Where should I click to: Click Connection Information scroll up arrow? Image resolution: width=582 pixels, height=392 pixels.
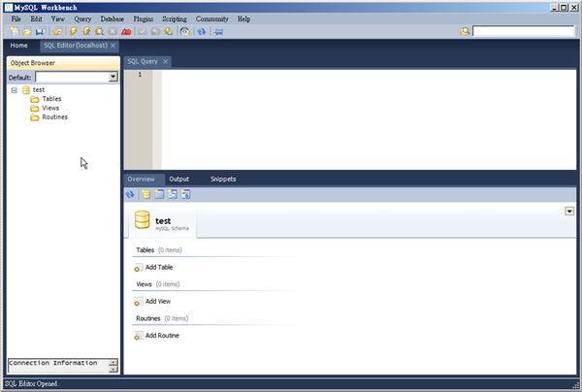click(x=113, y=362)
